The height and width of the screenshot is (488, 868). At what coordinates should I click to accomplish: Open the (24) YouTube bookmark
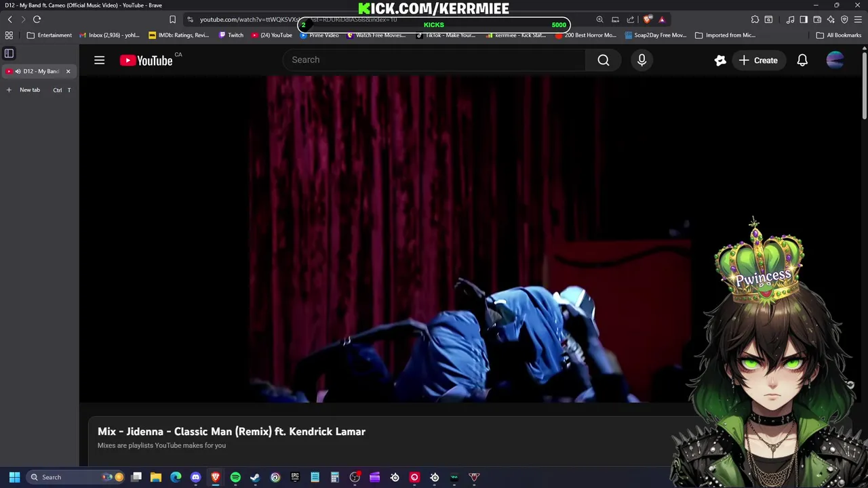272,35
